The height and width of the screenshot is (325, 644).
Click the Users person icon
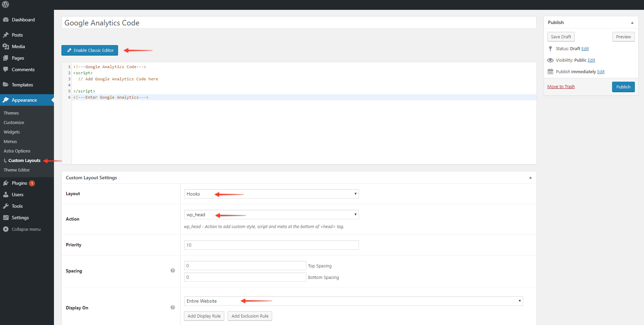click(6, 195)
